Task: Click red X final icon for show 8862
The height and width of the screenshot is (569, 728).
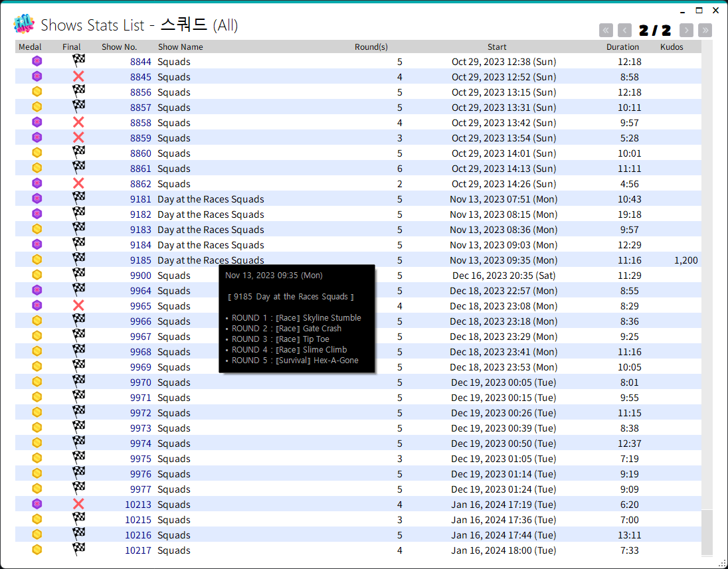Action: pyautogui.click(x=78, y=183)
